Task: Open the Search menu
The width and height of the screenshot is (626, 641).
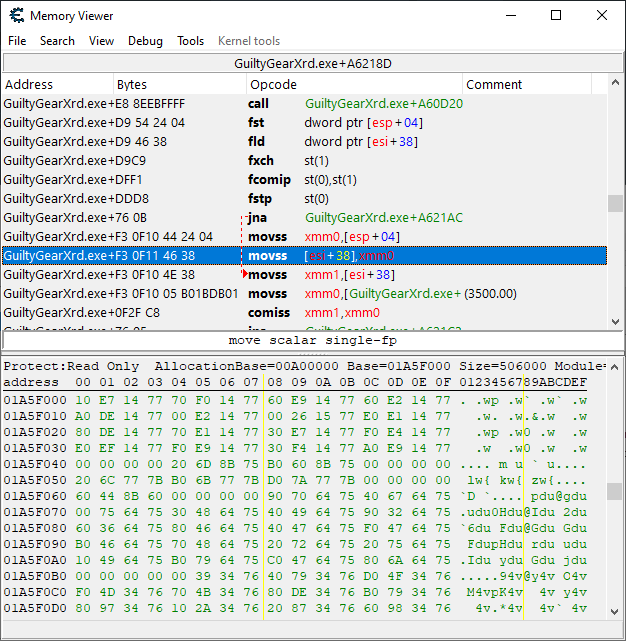Action: (x=57, y=41)
